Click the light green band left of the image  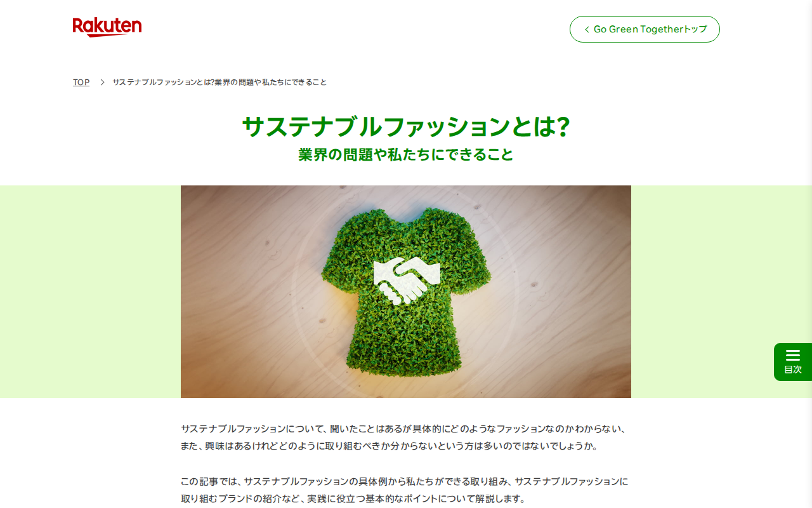(90, 291)
